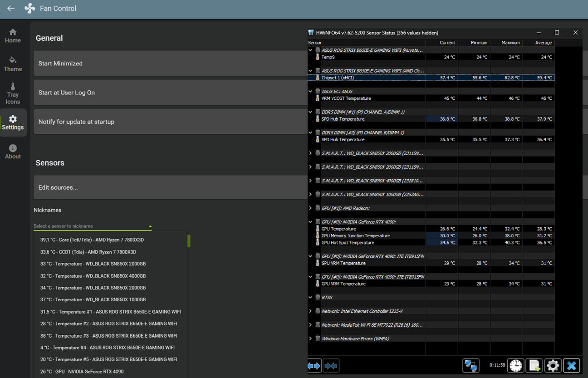
Task: Collapse DDR5 DIMM [#3] sensor group
Action: pyautogui.click(x=310, y=133)
